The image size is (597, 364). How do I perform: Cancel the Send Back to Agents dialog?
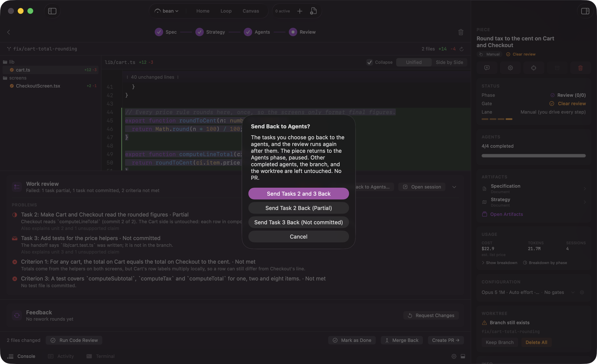coord(298,237)
